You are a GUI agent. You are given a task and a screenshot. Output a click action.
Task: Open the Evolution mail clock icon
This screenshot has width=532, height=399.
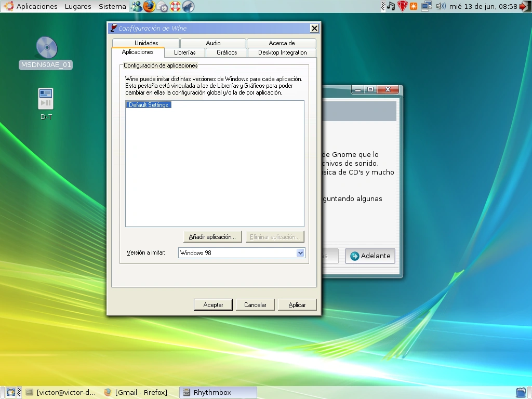point(163,6)
